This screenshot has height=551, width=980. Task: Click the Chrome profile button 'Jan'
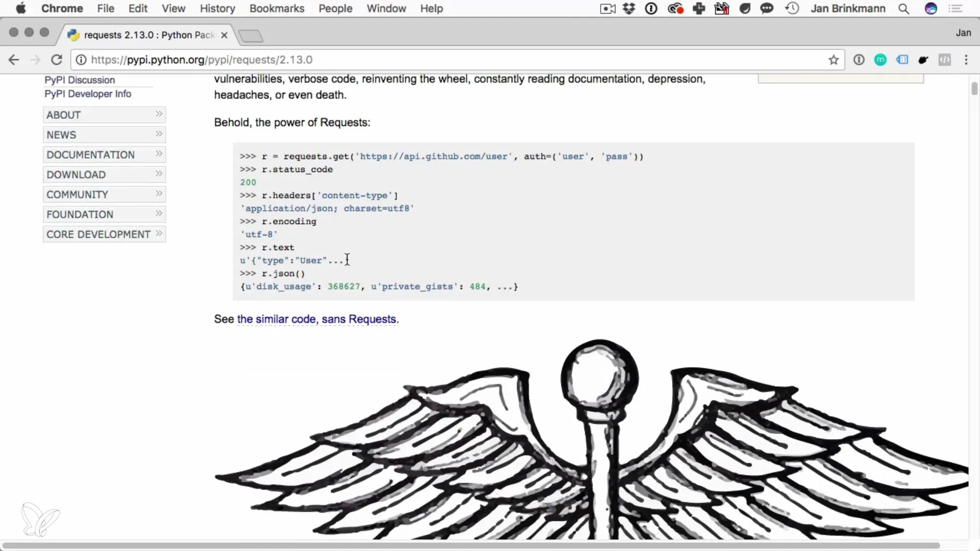coord(963,33)
